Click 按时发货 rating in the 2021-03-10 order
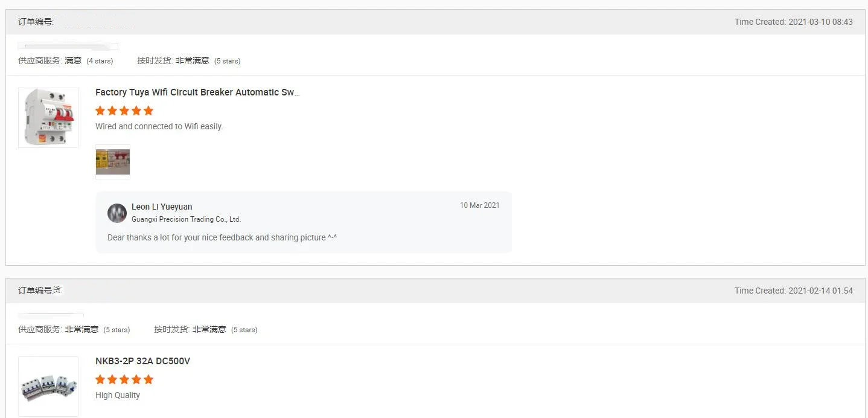Screen dimensions: 868x418 [x=188, y=60]
